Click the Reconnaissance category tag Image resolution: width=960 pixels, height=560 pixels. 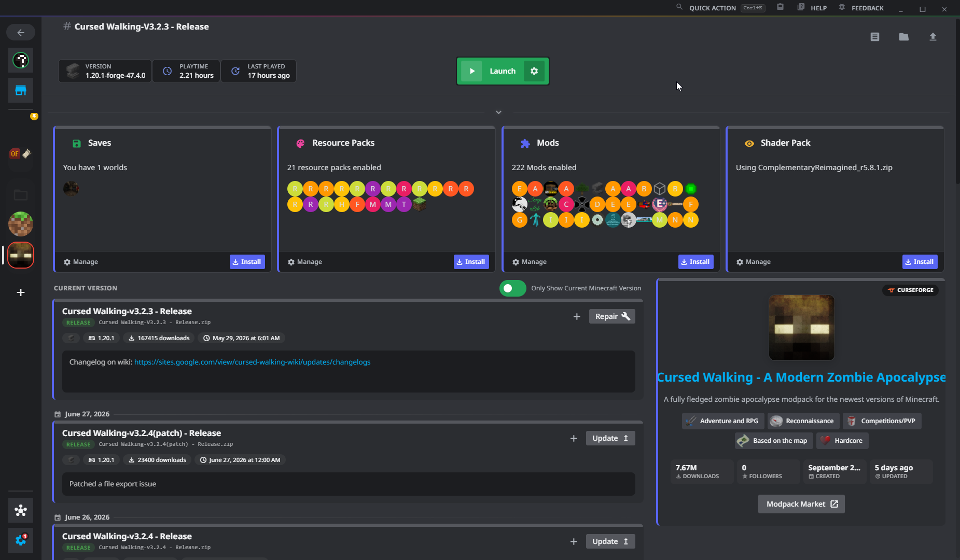(x=803, y=421)
